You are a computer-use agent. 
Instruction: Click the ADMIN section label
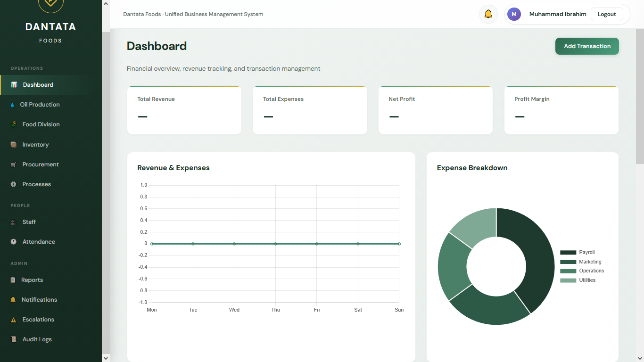[x=19, y=263]
